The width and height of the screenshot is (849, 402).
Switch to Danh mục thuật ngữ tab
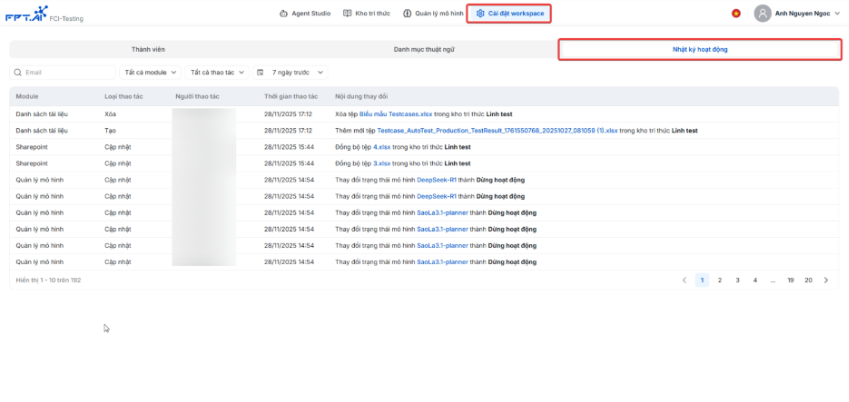422,49
